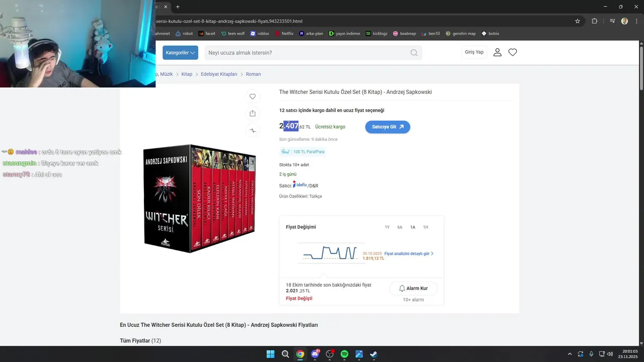Open the Kategoriler dropdown

tap(180, 53)
